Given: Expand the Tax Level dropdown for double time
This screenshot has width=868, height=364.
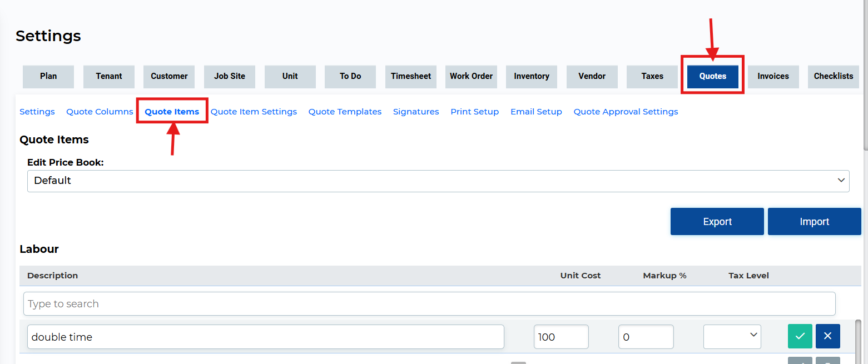Looking at the screenshot, I should (x=732, y=336).
